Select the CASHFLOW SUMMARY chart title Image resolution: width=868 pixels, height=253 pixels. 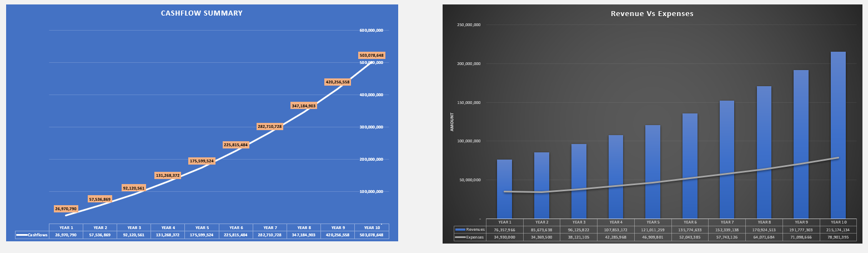pyautogui.click(x=202, y=13)
